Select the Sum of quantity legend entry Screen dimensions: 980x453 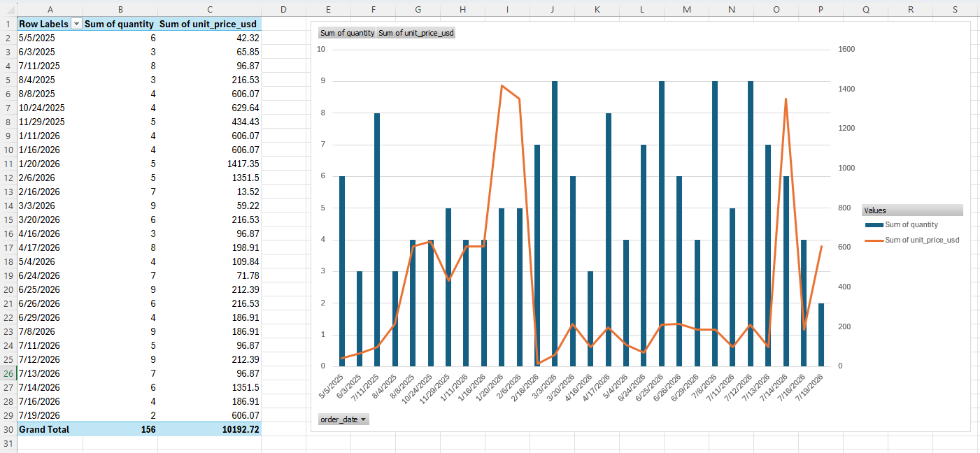coord(903,225)
